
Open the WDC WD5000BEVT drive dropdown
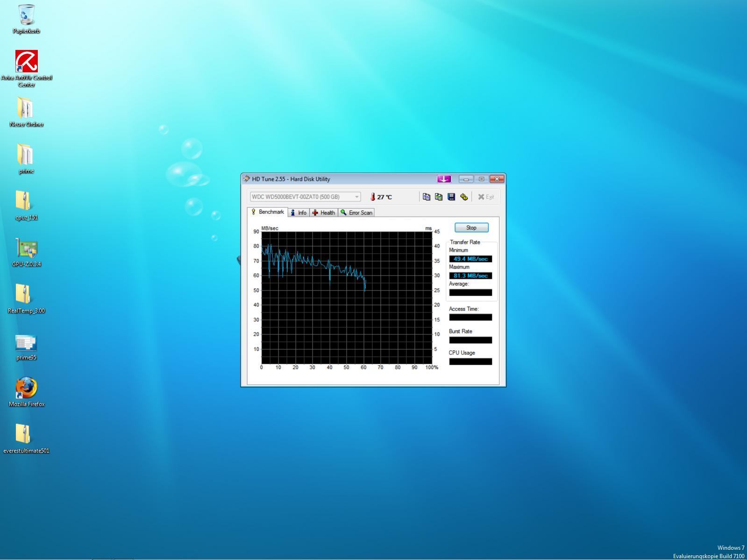point(305,197)
